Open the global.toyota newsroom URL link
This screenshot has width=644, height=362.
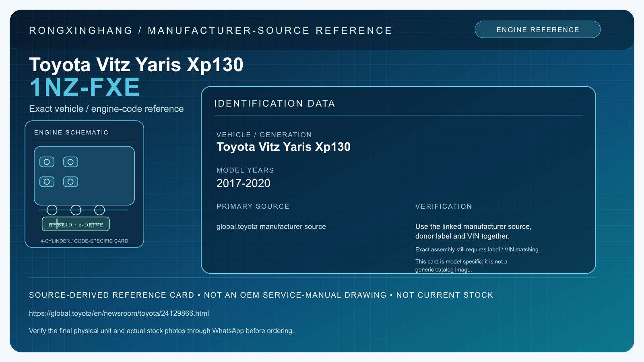click(x=119, y=313)
